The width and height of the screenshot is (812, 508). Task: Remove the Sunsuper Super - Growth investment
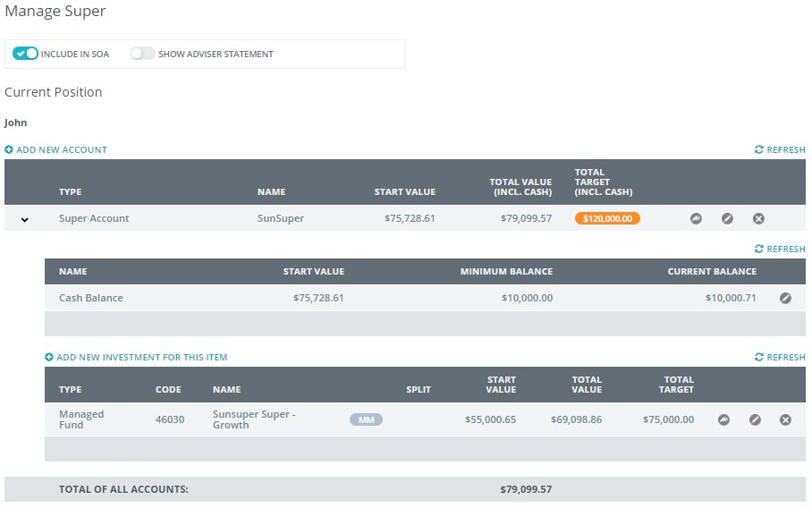(785, 419)
